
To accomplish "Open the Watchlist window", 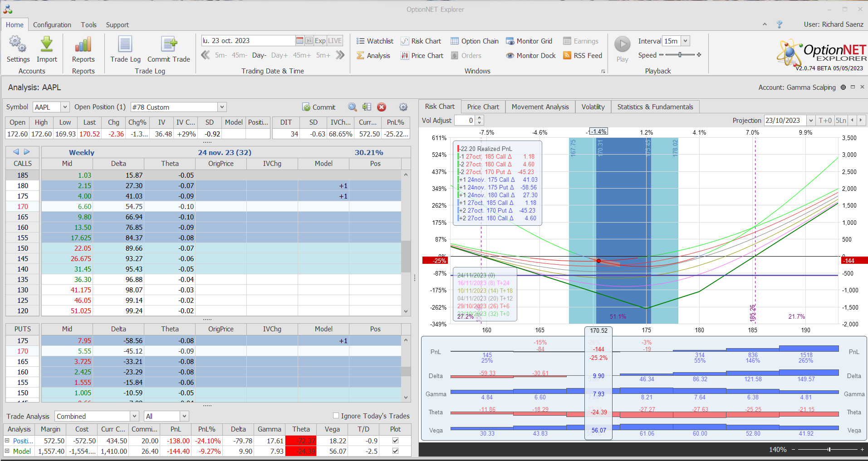I will (375, 41).
